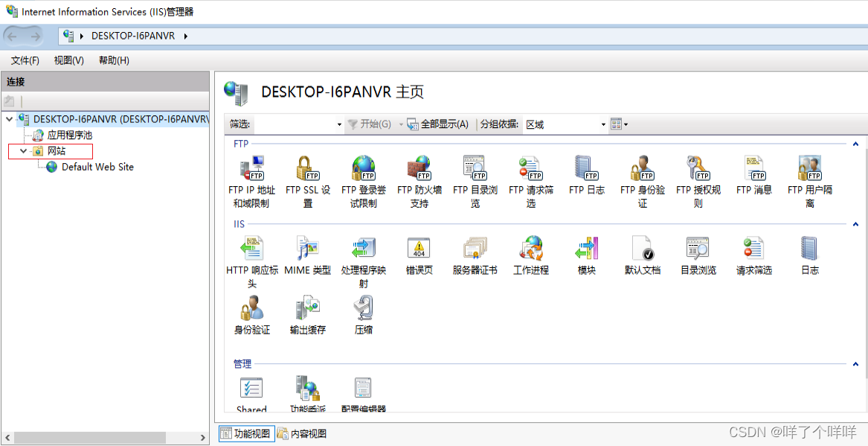Viewport: 868px width, 446px height.
Task: Select the 网站 sites tree node
Action: pos(57,150)
